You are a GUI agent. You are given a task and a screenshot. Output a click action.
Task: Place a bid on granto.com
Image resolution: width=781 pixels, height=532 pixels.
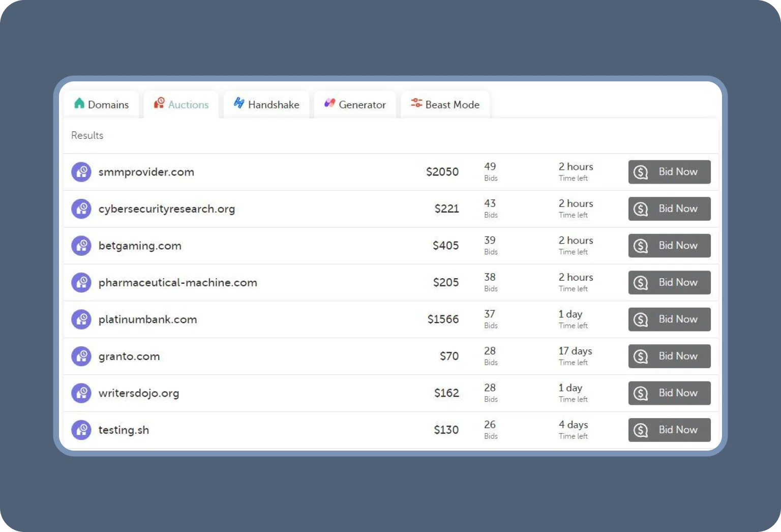click(x=669, y=356)
